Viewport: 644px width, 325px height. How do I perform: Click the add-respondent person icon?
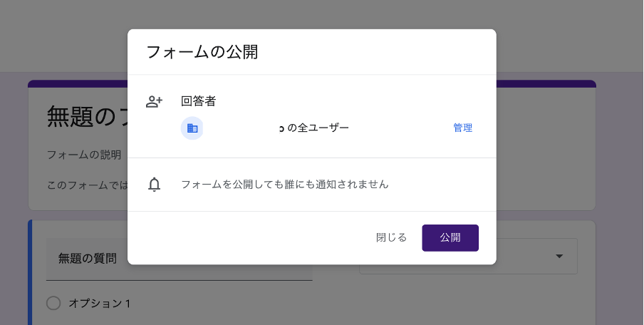coord(154,101)
